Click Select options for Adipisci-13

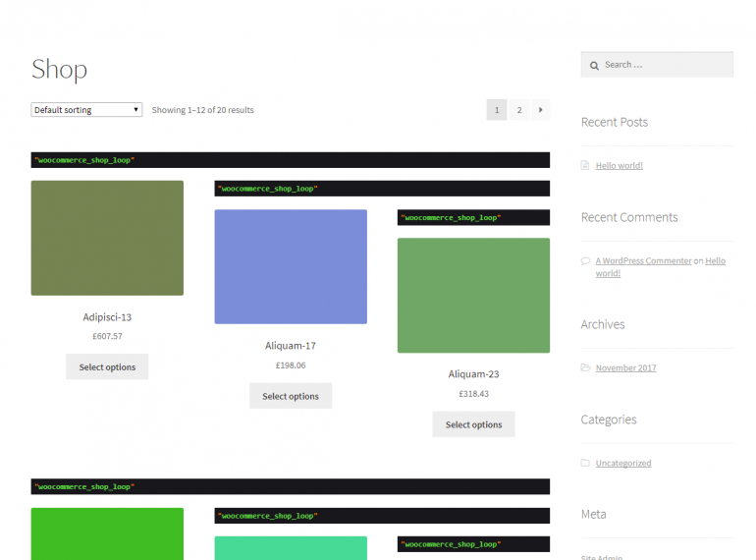tap(107, 367)
